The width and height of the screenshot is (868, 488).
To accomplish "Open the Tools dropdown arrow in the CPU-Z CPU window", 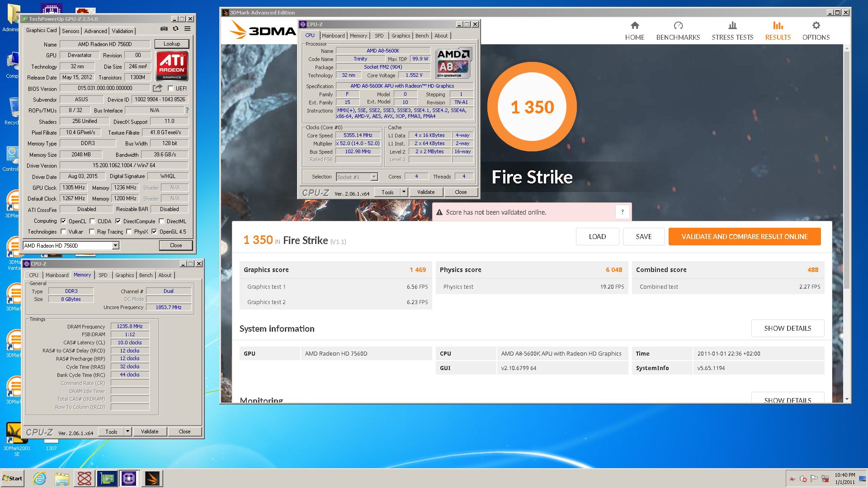I will coord(404,192).
